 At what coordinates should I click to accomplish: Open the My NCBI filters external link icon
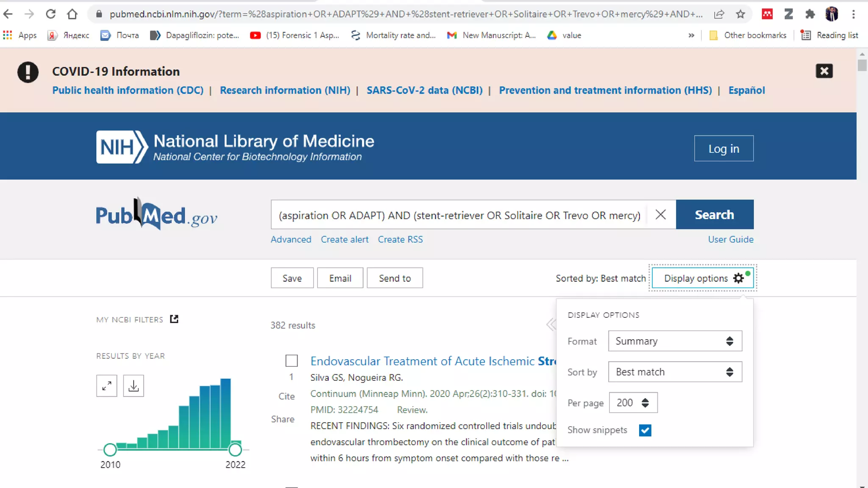(x=174, y=319)
